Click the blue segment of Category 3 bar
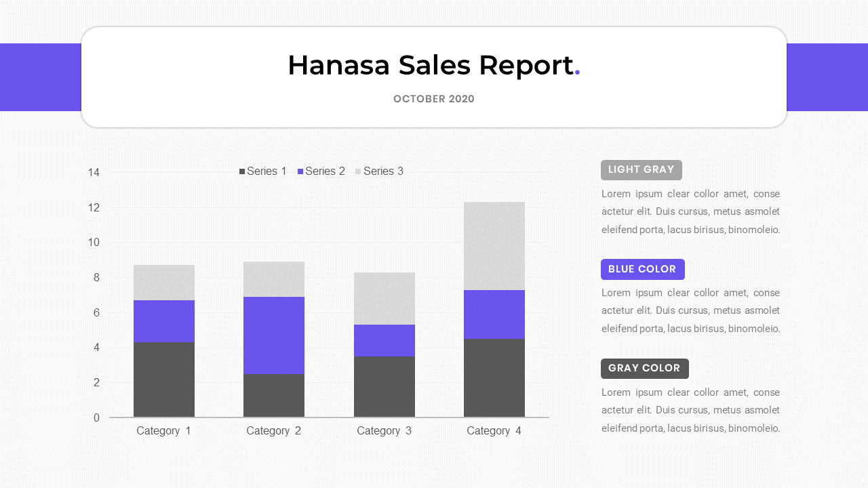 (x=384, y=340)
